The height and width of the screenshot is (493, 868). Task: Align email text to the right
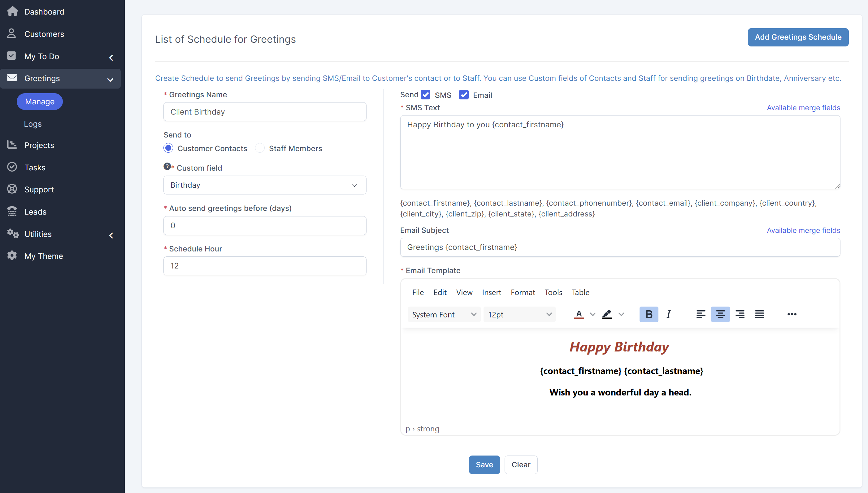[740, 314]
